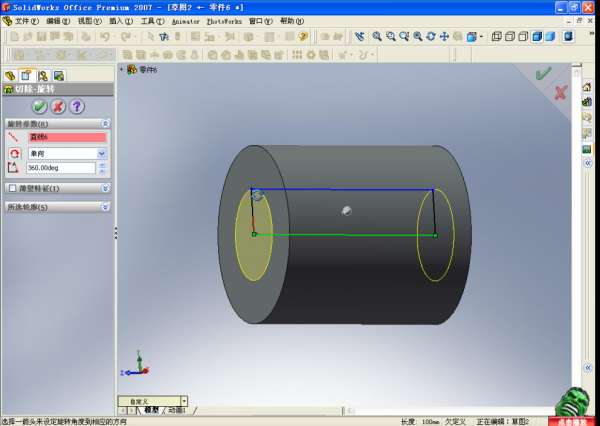600x426 pixels.
Task: Select the Pan view tool in toolbar
Action: [443, 37]
